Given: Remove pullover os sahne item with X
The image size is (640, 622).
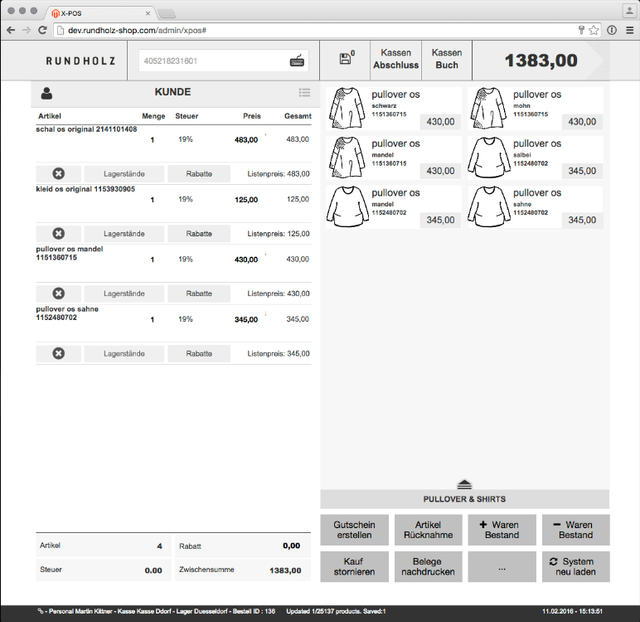Looking at the screenshot, I should tap(59, 353).
